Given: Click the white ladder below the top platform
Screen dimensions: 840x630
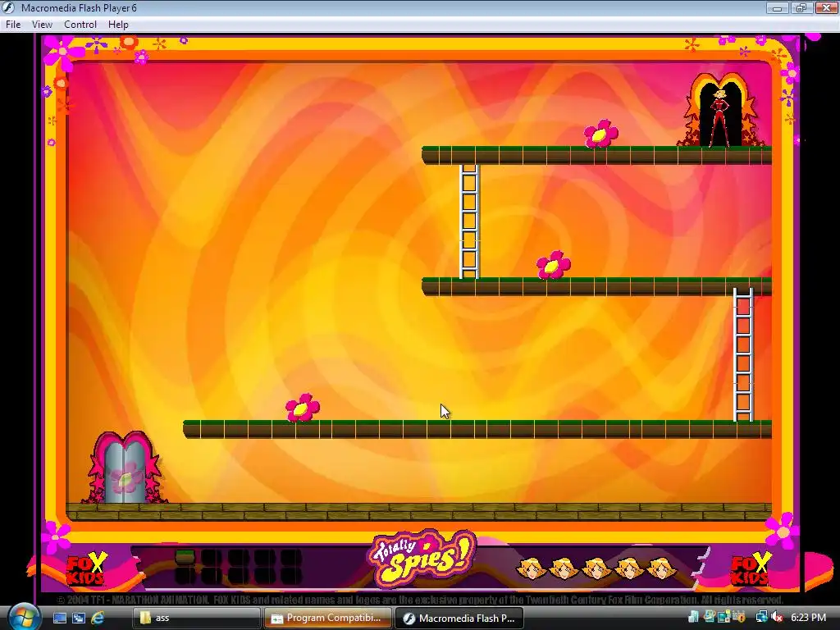Looking at the screenshot, I should tap(469, 221).
